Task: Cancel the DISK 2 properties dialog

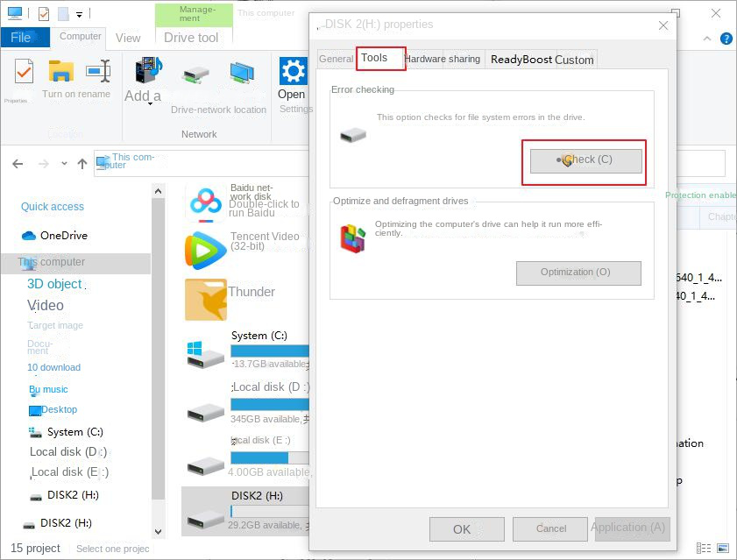Action: click(549, 528)
